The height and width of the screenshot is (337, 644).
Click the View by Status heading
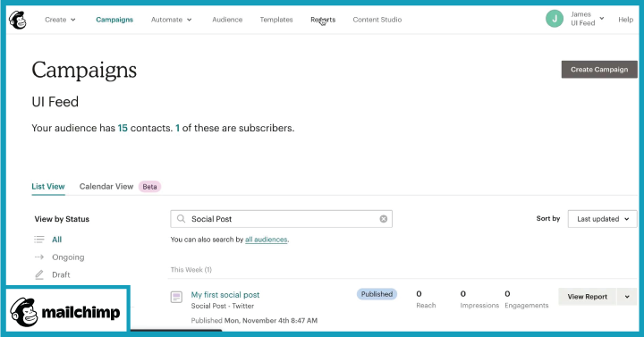click(x=62, y=219)
